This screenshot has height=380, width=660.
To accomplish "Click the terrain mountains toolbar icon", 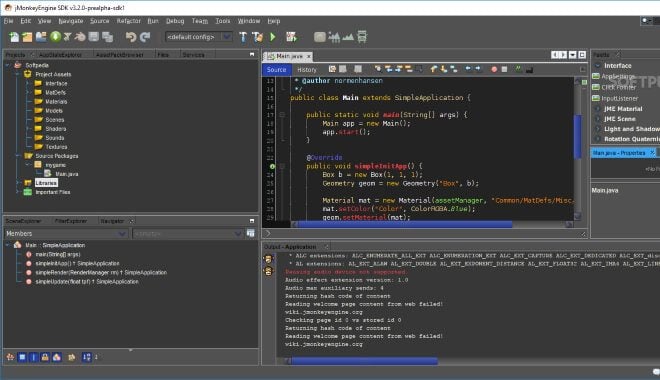I will click(x=348, y=37).
